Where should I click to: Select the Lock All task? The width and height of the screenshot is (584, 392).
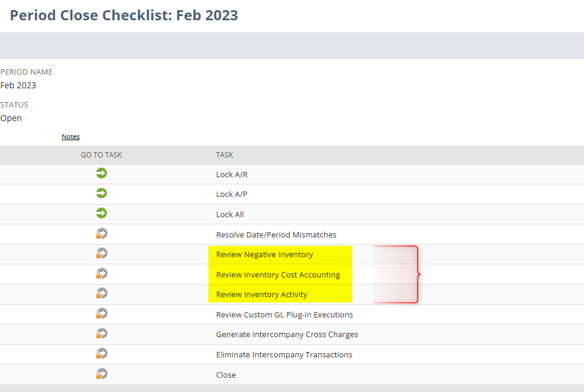(230, 214)
